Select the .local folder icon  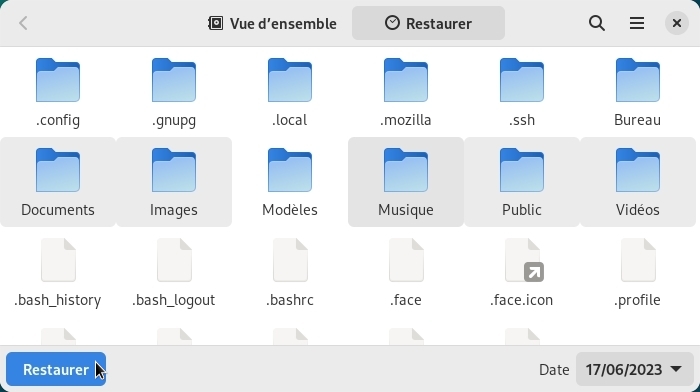click(290, 80)
